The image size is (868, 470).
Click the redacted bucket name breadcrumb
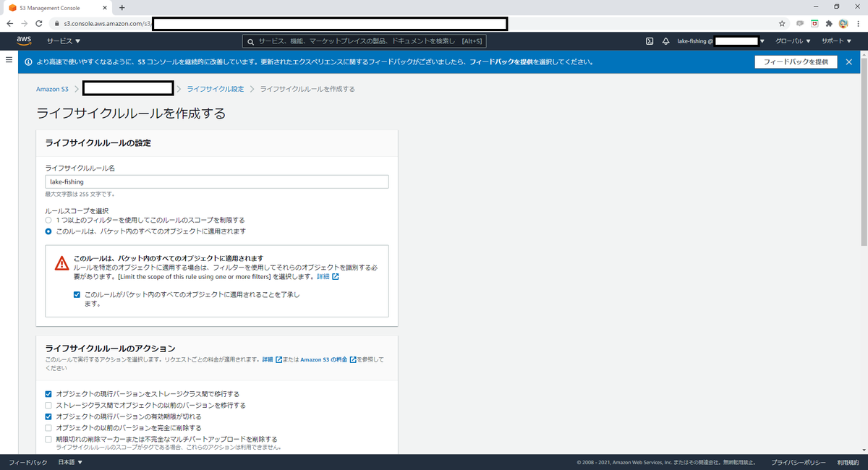click(x=128, y=89)
